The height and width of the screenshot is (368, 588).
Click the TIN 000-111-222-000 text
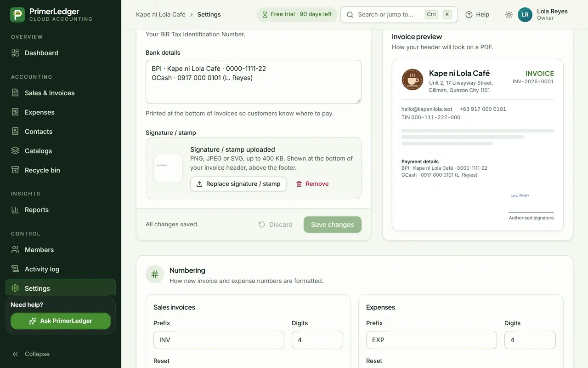[x=431, y=117]
